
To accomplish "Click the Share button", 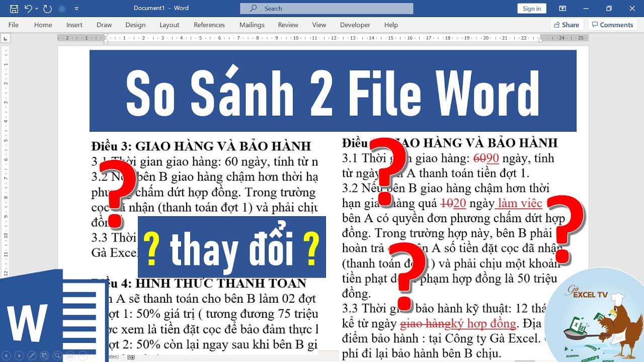I will pos(567,25).
